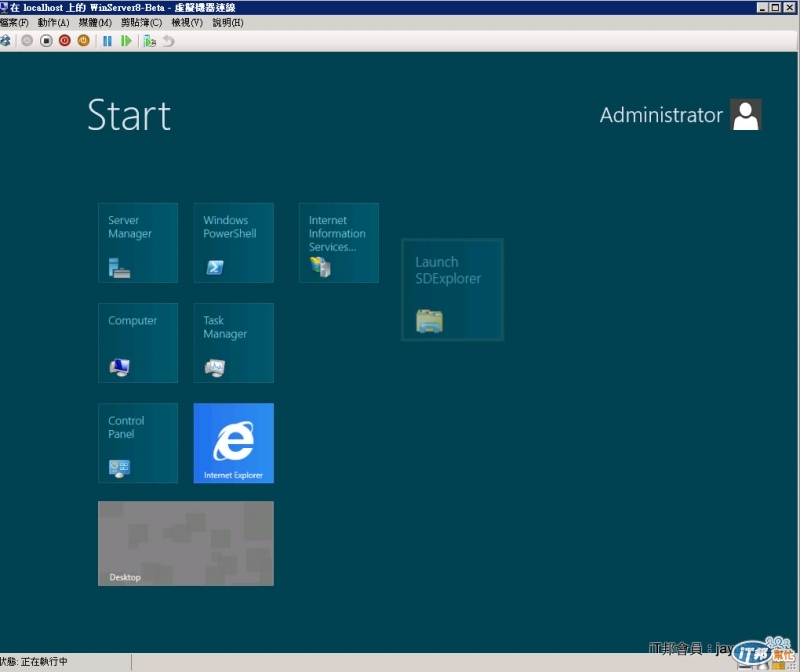The height and width of the screenshot is (672, 800).
Task: Open the 媒體(M) menu
Action: coord(95,22)
